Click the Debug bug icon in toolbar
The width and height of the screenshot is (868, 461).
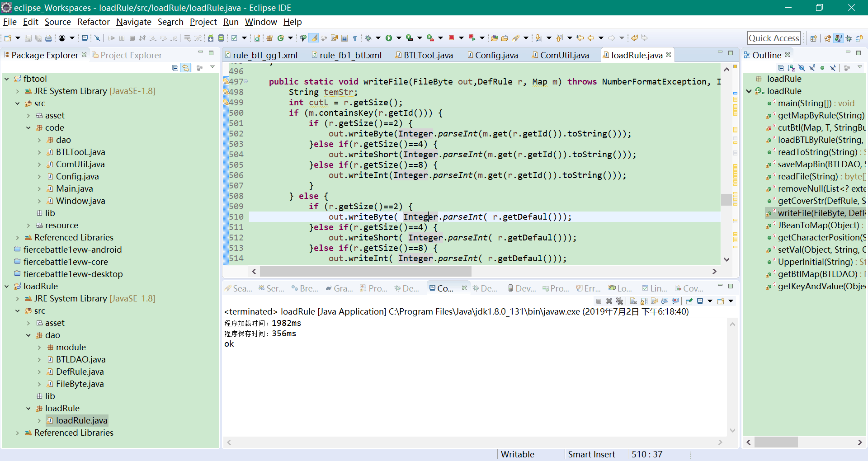[368, 38]
